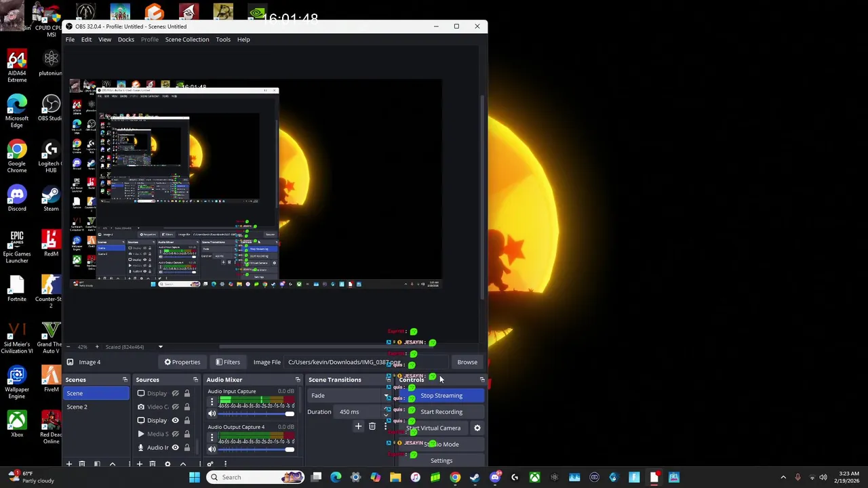Viewport: 868px width, 488px height.
Task: Pop out the Scenes dock
Action: point(125,380)
